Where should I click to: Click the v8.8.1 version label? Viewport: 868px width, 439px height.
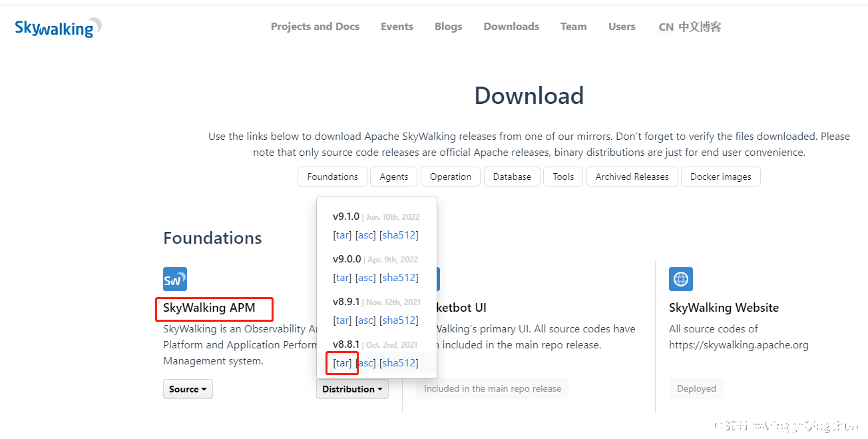(346, 344)
